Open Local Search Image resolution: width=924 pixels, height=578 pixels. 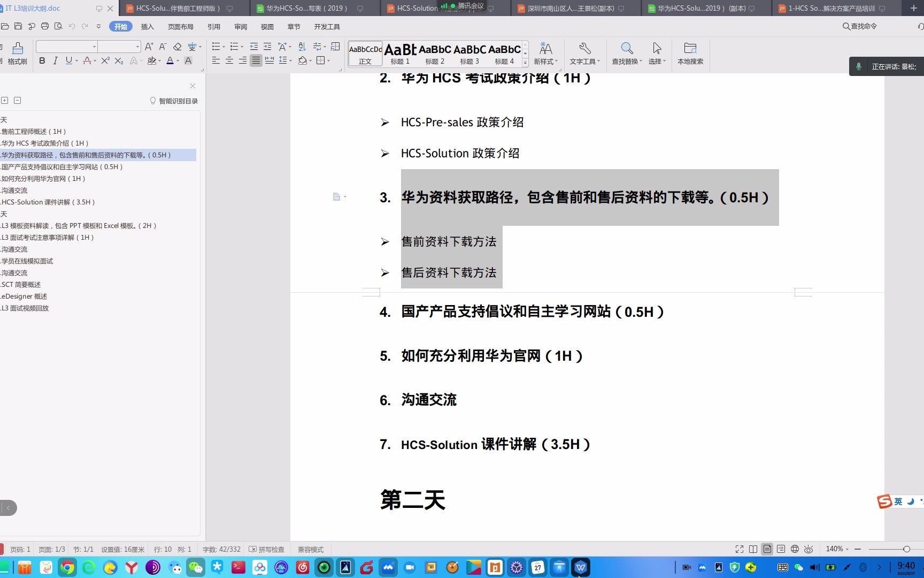690,54
